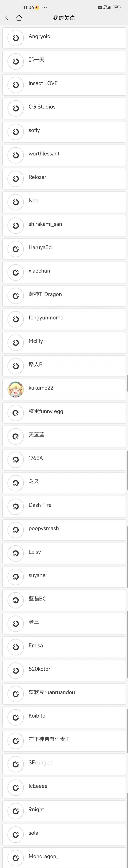Open the 稽蛋funny egg entry

pos(64,413)
